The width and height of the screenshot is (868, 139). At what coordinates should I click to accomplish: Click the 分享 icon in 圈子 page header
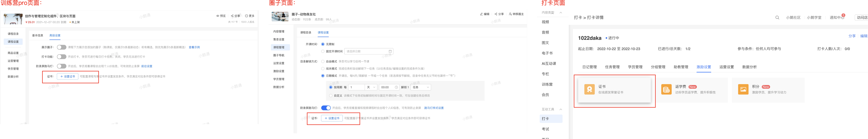[x=496, y=14]
